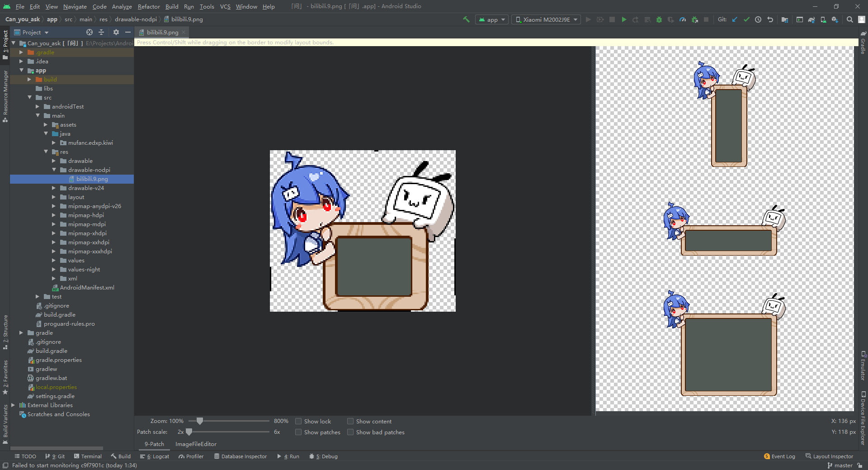
Task: Collapse the app module folder
Action: pos(21,70)
